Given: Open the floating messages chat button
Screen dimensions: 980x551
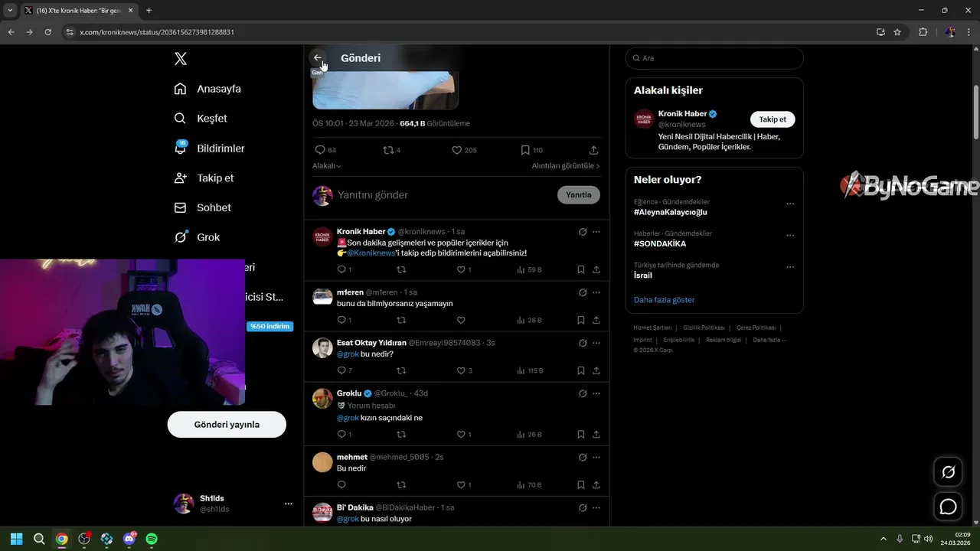Looking at the screenshot, I should click(948, 507).
